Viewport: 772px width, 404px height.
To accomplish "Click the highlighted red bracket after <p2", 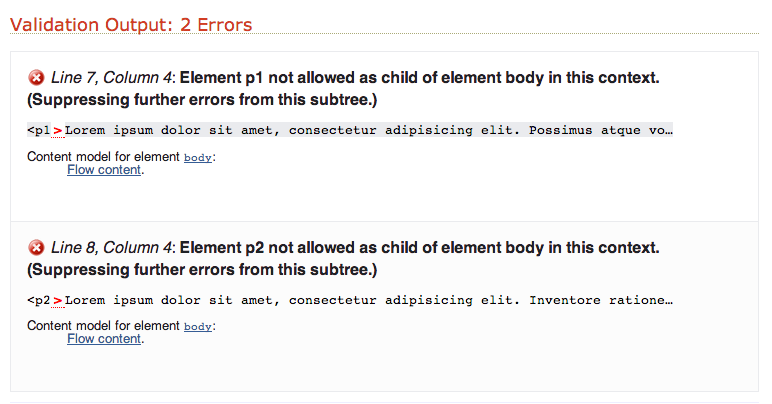I will point(58,300).
